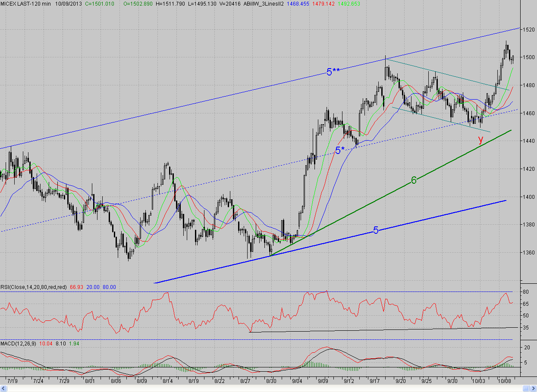Click the 1360 price axis label
Image resolution: width=537 pixels, height=392 pixels.
529,253
